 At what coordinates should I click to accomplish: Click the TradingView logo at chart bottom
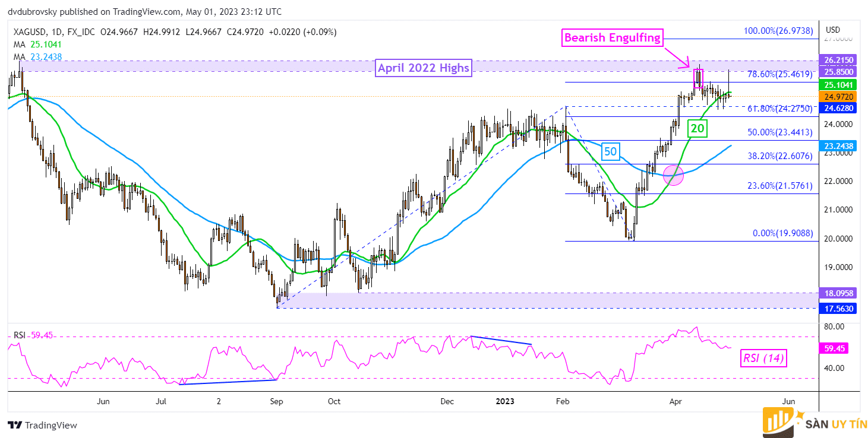(x=42, y=425)
